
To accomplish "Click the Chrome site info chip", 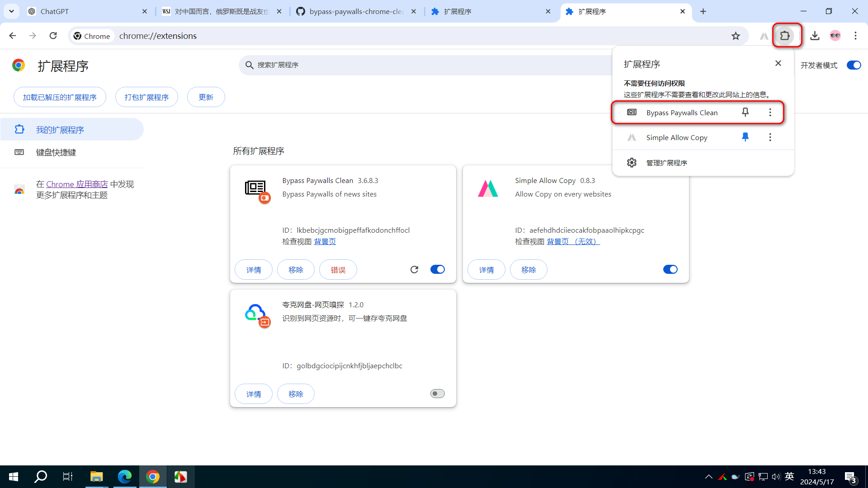I will pos(92,36).
